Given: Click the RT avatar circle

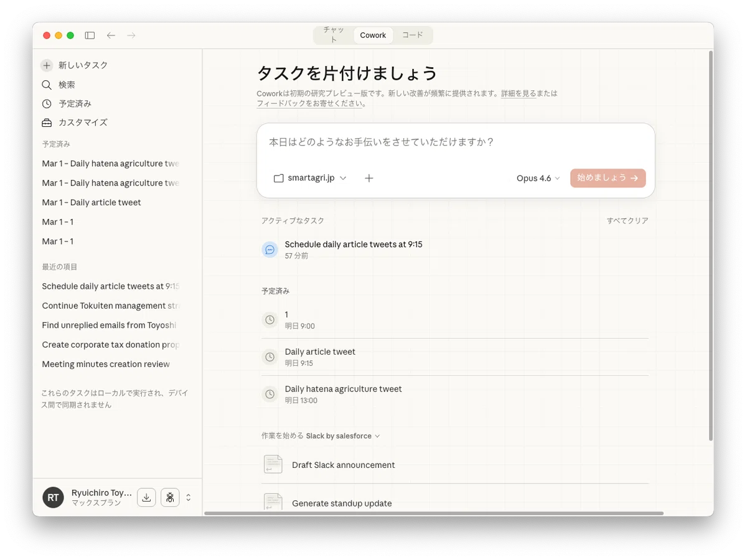Looking at the screenshot, I should pyautogui.click(x=53, y=497).
